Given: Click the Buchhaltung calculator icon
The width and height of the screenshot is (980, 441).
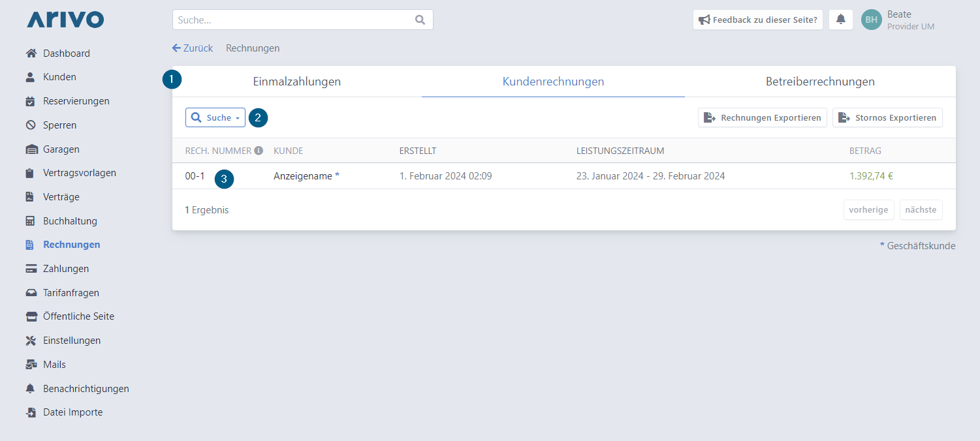Looking at the screenshot, I should coord(31,221).
